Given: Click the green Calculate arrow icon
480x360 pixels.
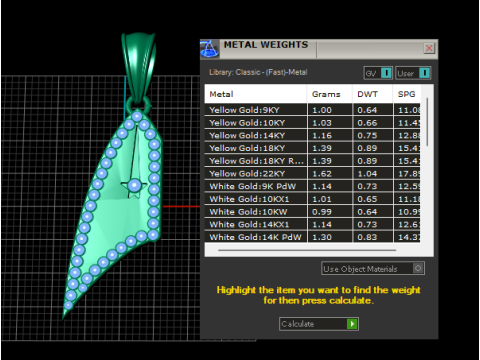Looking at the screenshot, I should [x=352, y=324].
